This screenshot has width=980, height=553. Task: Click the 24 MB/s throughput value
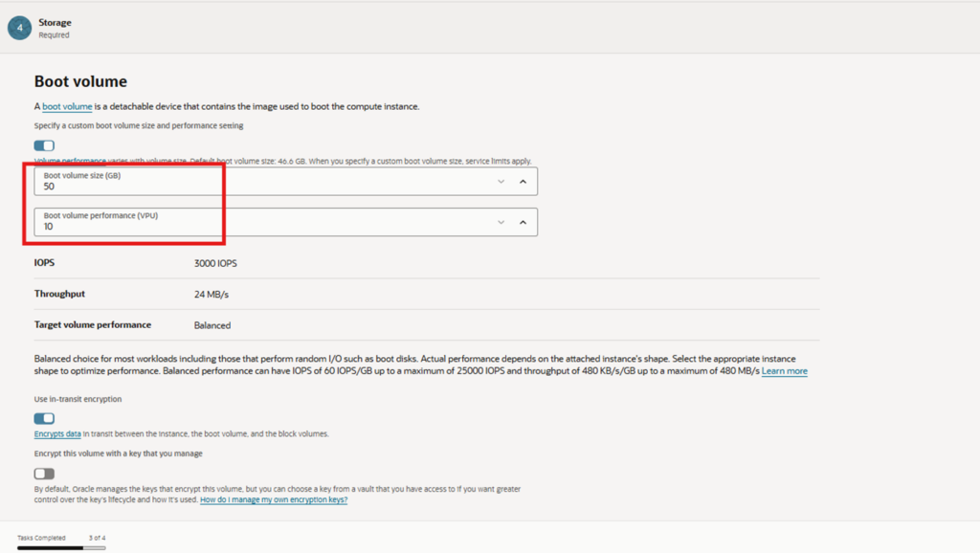point(210,294)
